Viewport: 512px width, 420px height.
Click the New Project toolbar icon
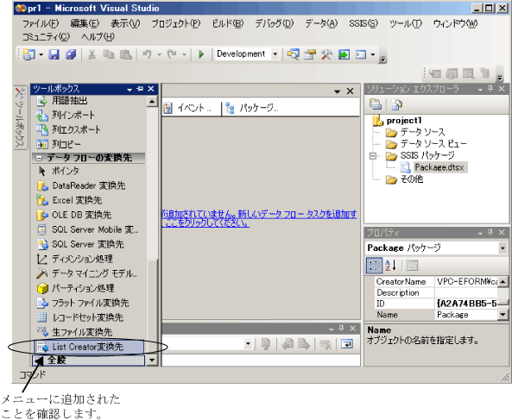click(29, 54)
